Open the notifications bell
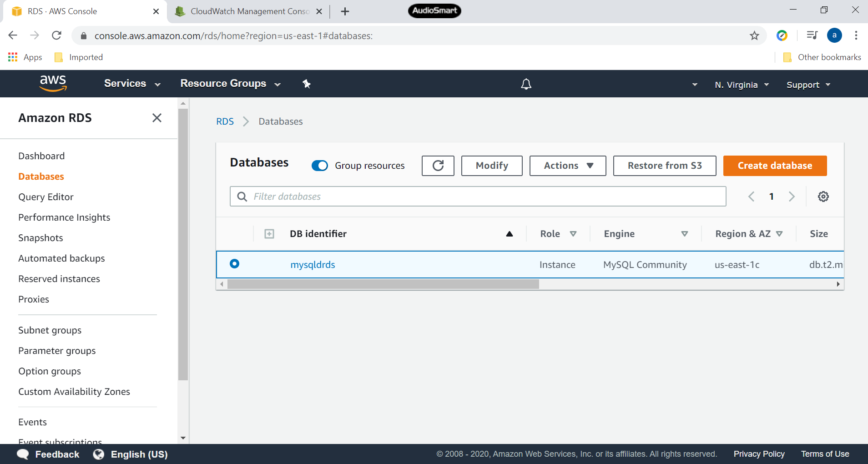The image size is (868, 464). click(526, 84)
